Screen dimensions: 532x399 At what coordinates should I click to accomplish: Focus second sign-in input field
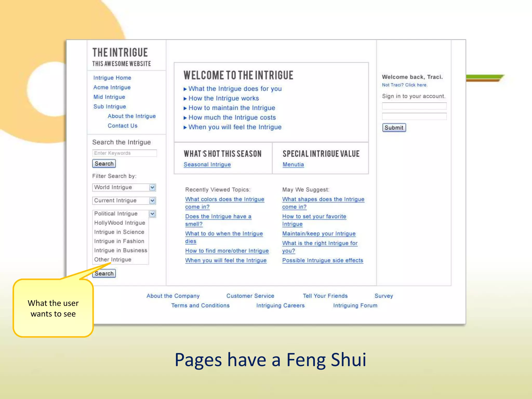(414, 116)
